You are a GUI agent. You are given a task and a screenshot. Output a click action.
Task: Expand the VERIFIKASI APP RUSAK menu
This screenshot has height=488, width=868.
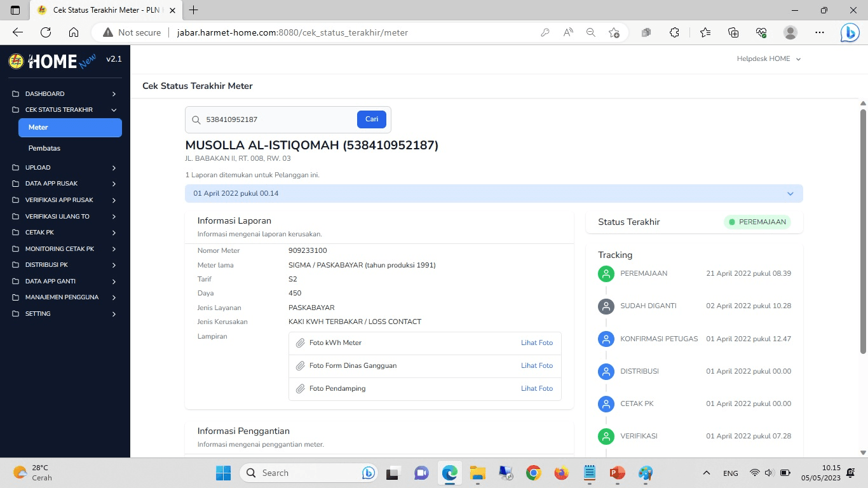click(65, 200)
